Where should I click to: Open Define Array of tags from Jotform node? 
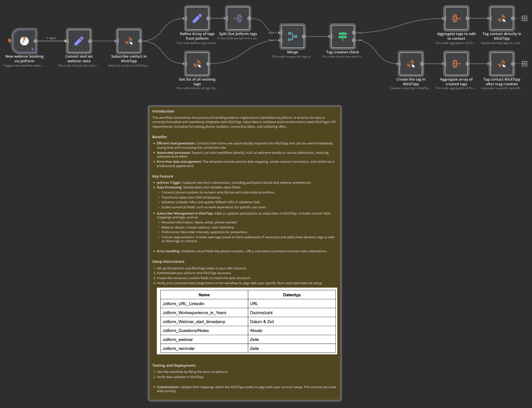click(197, 18)
